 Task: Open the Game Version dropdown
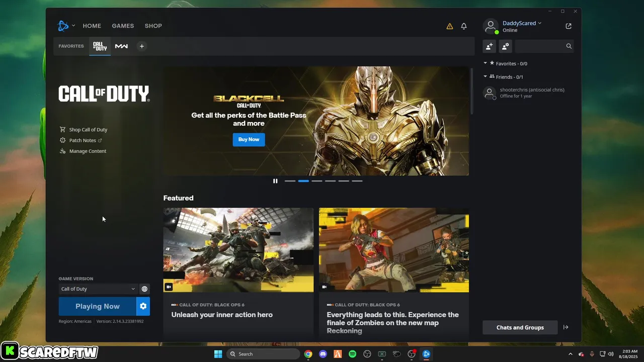[x=98, y=289]
